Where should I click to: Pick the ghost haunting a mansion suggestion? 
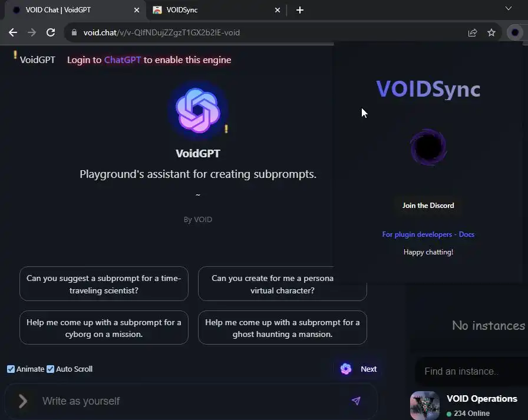click(x=282, y=328)
